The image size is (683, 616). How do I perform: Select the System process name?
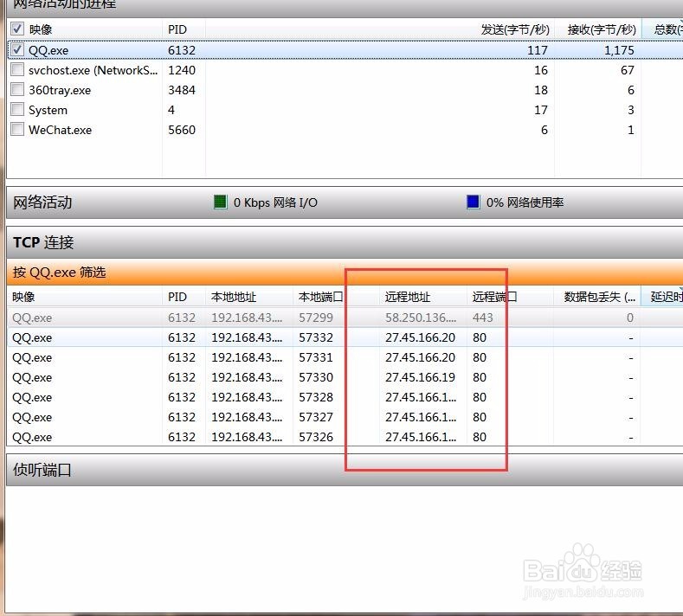tap(48, 110)
